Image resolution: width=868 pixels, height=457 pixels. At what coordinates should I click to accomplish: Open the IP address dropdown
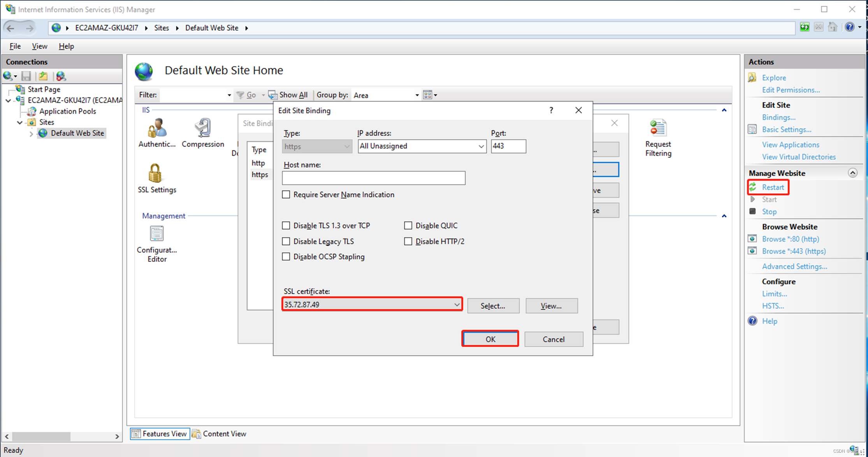tap(481, 146)
